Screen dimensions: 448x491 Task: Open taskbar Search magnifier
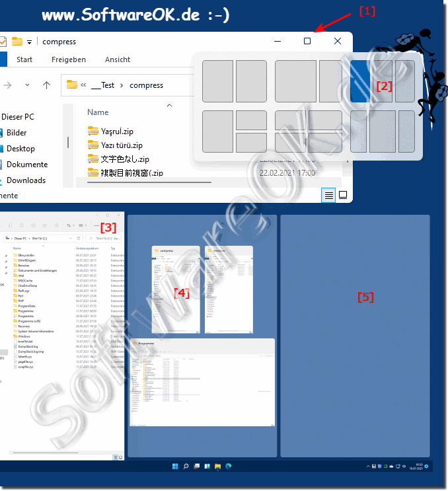tap(186, 467)
